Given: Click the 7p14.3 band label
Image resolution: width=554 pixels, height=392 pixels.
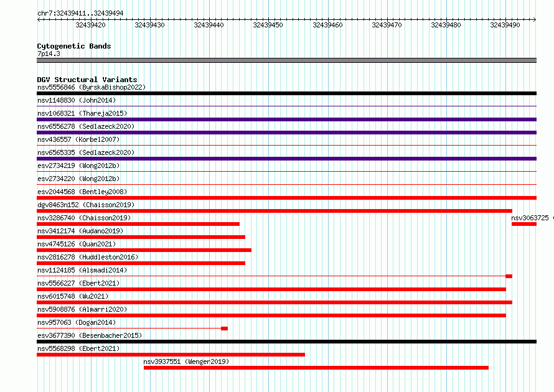Looking at the screenshot, I should point(49,54).
